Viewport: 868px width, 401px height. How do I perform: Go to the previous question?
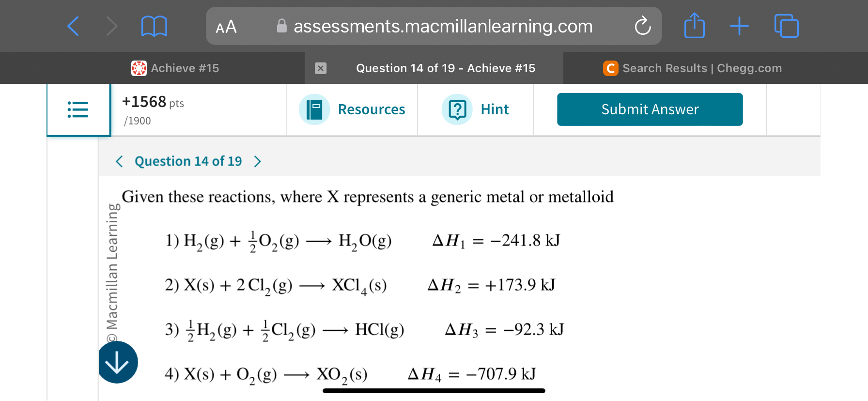[x=119, y=161]
